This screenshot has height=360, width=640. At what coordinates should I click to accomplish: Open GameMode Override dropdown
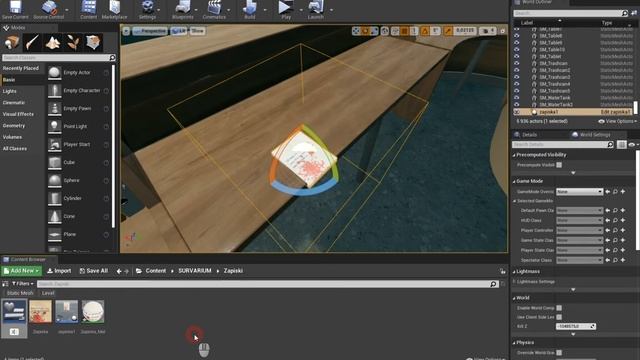(x=579, y=191)
